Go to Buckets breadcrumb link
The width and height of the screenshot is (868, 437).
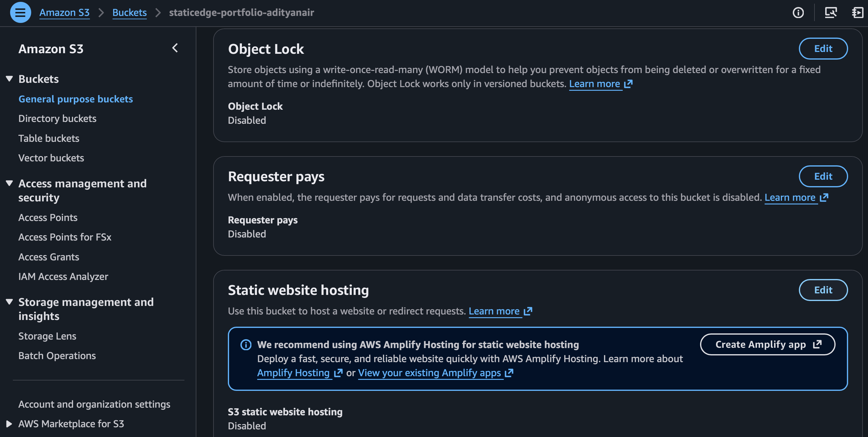(129, 13)
